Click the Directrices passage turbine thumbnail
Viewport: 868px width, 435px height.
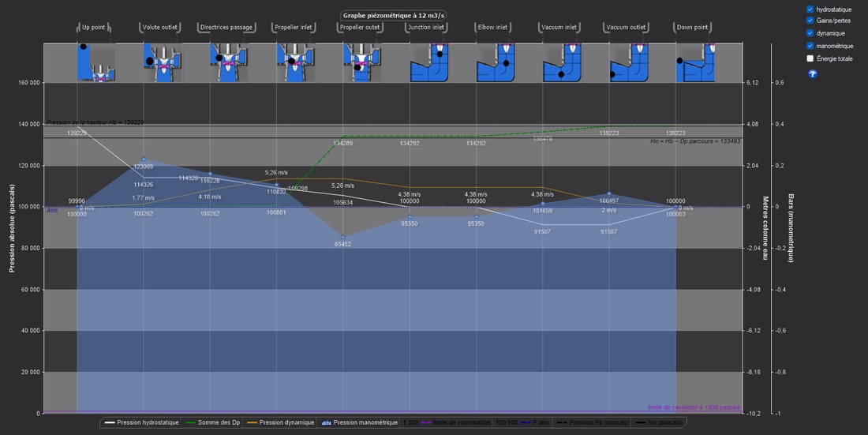point(229,62)
